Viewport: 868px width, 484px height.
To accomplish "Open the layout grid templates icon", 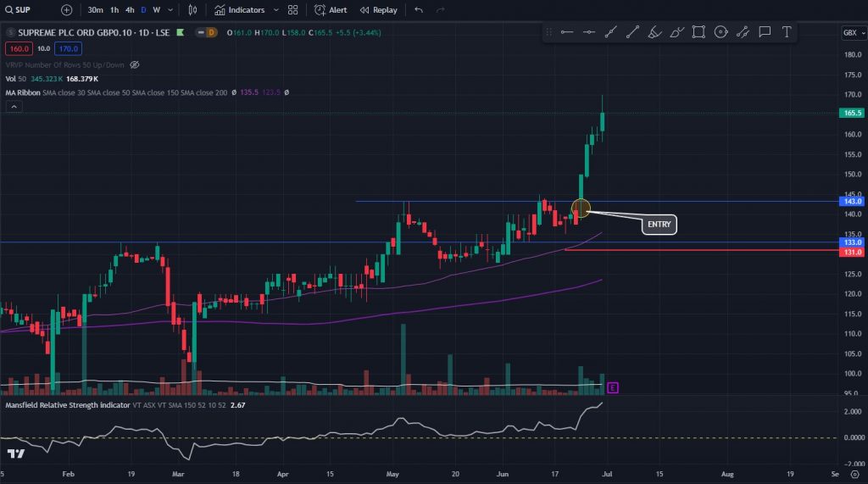I will [x=292, y=10].
